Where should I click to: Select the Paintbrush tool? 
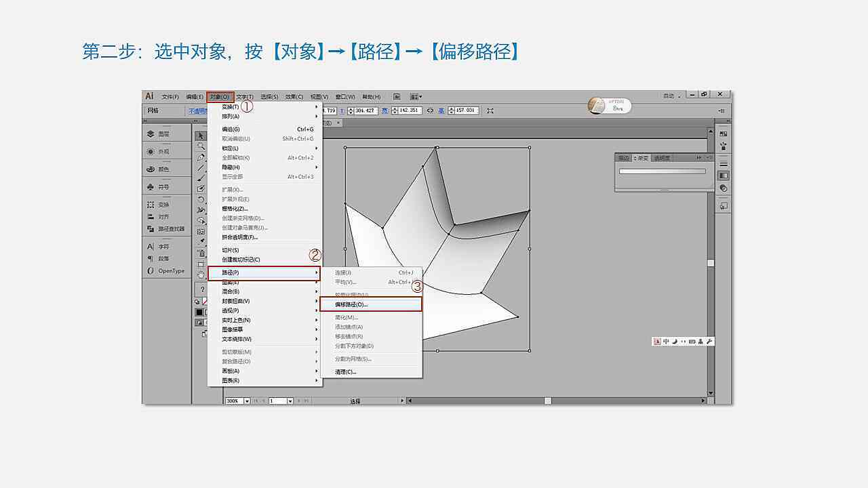(201, 178)
